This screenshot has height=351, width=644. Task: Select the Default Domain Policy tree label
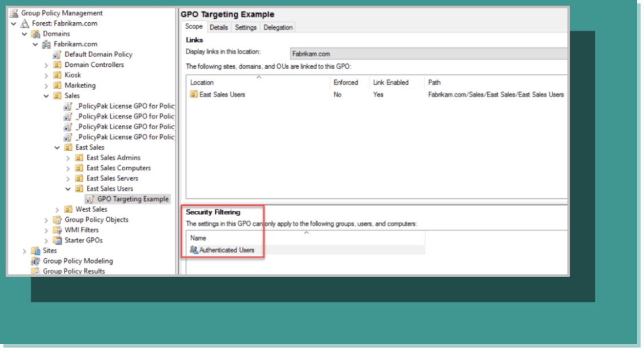click(x=98, y=54)
